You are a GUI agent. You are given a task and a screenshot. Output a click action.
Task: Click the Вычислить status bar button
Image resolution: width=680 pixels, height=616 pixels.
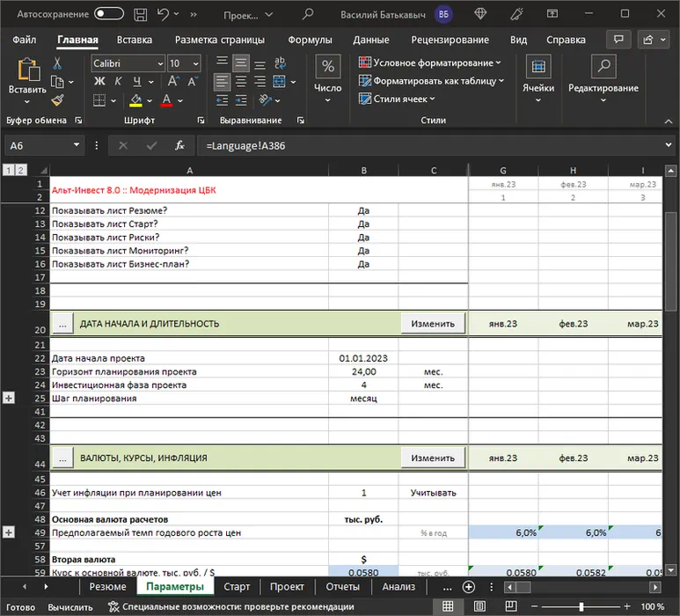coord(70,607)
